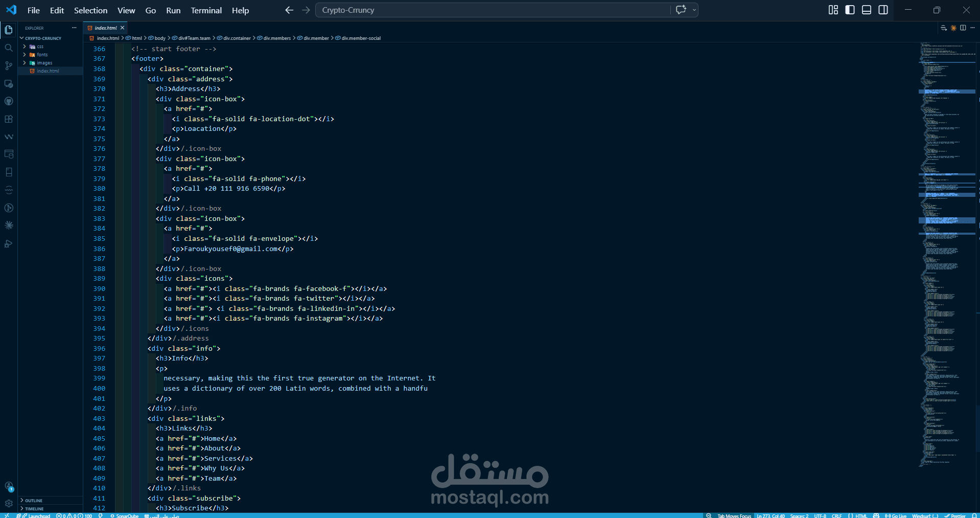
Task: Open the starburst icon in the activity bar
Action: click(9, 226)
